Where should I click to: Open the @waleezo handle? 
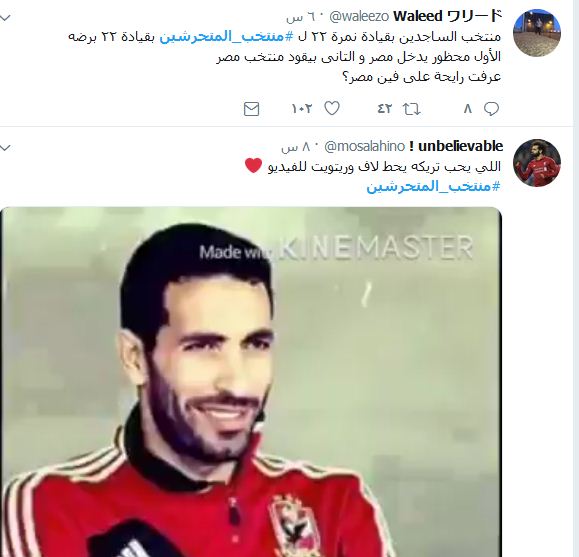[359, 17]
